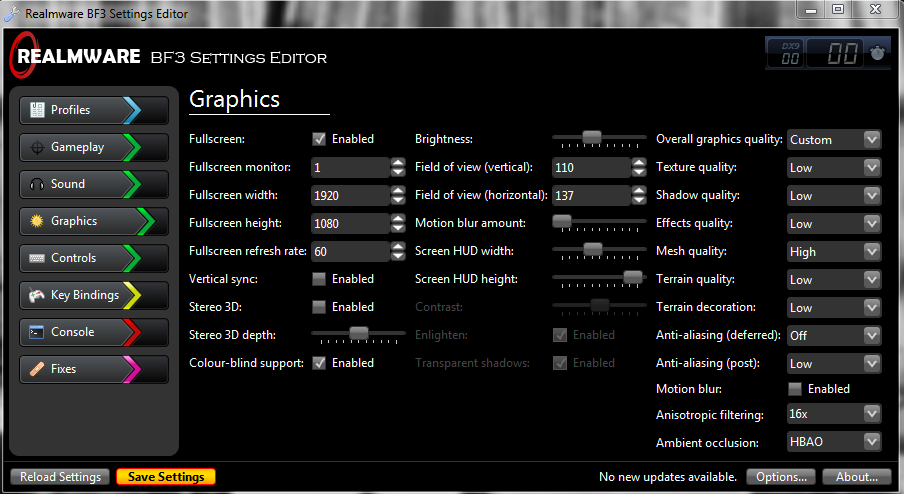
Task: Increase Fullscreen monitor with up arrow
Action: [x=398, y=163]
